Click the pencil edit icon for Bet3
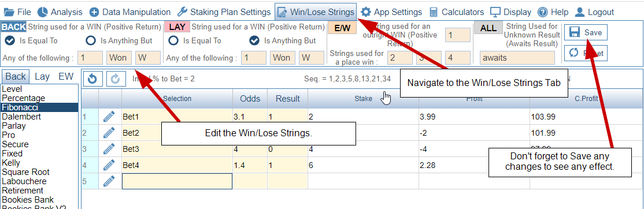This screenshot has width=644, height=209. (109, 149)
